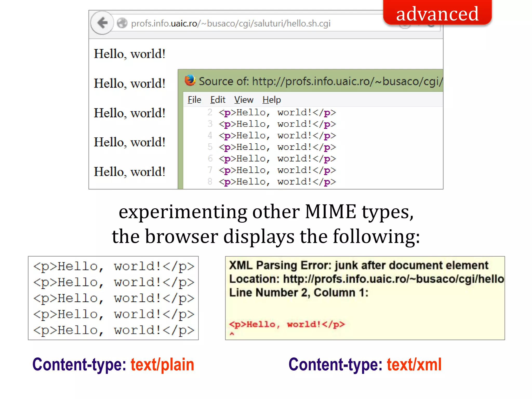Click the URL address bar field
This screenshot has height=399, width=532.
point(231,23)
